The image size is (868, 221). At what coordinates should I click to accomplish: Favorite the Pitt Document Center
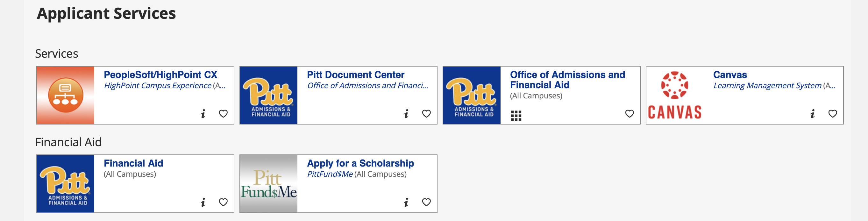coord(426,114)
